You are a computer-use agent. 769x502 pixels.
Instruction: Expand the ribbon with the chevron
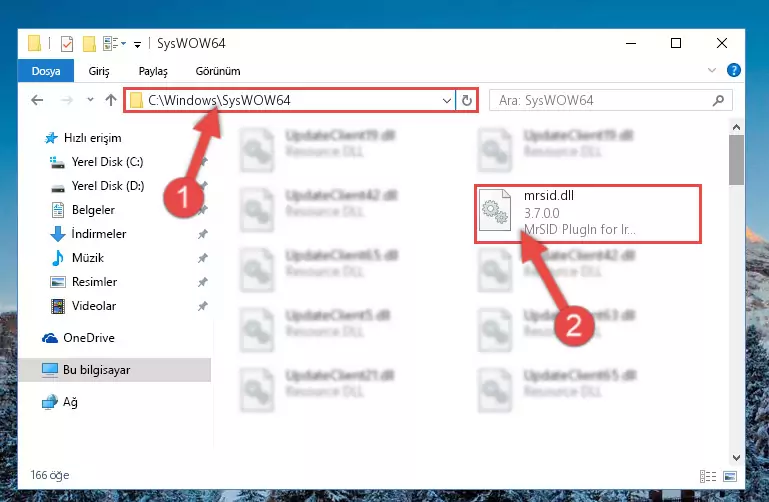pyautogui.click(x=712, y=71)
